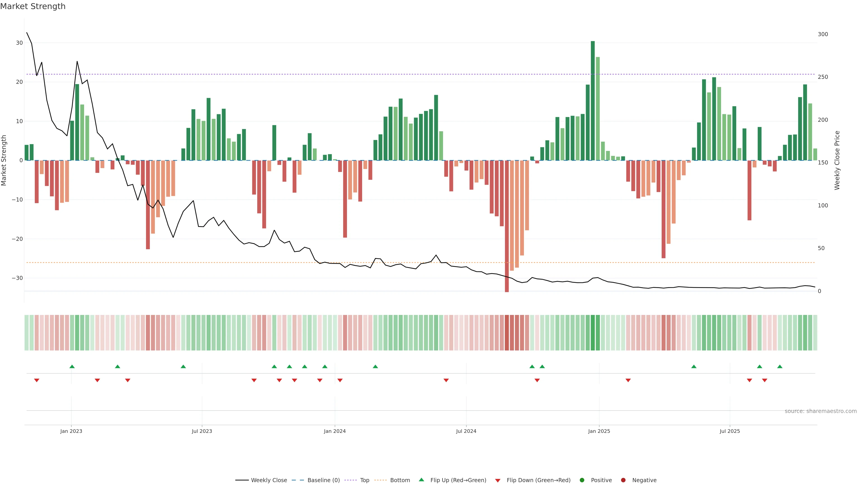Screen dimensions: 868x488
Task: Click the rightmost green flip-up triangle marker
Action: pos(780,366)
